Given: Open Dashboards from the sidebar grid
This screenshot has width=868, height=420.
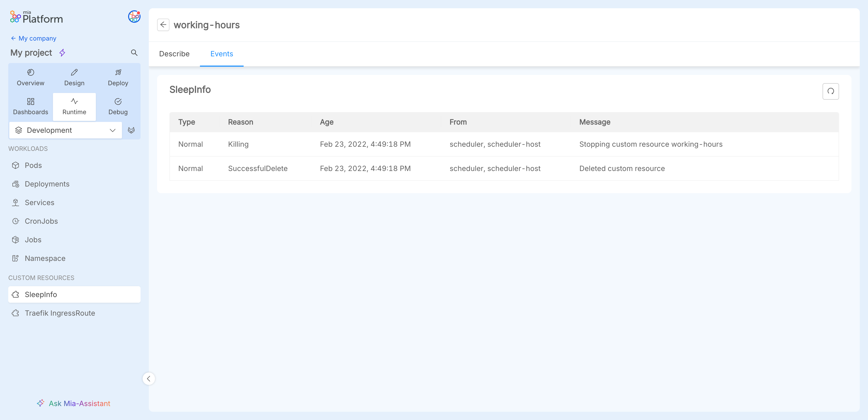Looking at the screenshot, I should [x=30, y=106].
